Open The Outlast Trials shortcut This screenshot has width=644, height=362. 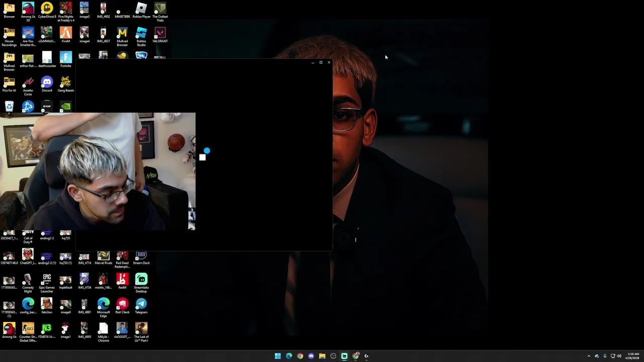(160, 12)
